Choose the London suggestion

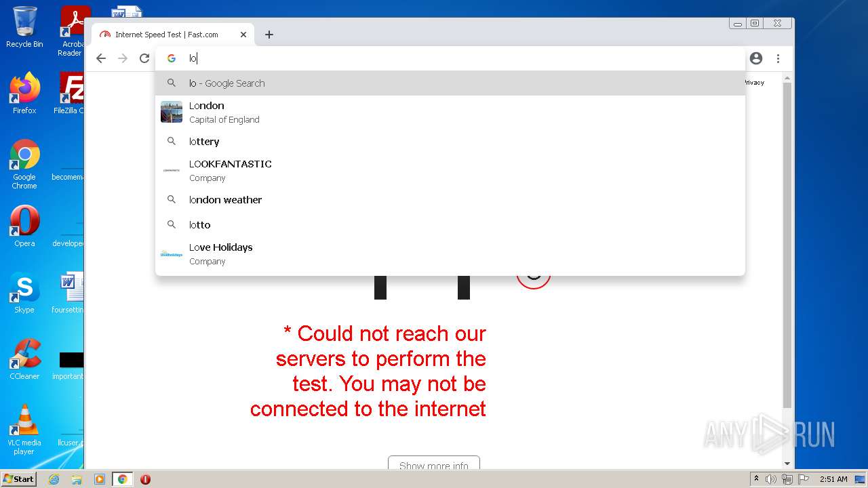pos(450,112)
